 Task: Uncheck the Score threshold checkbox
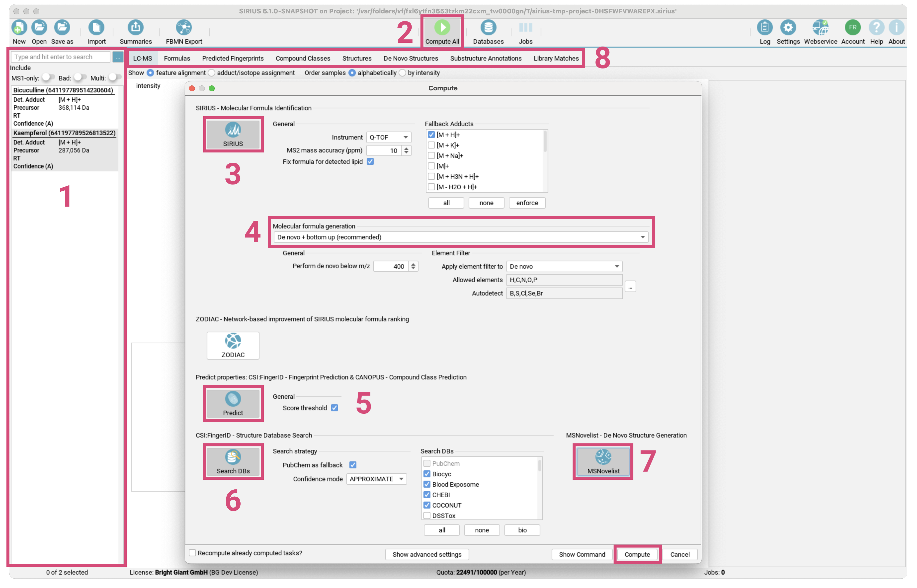tap(335, 408)
